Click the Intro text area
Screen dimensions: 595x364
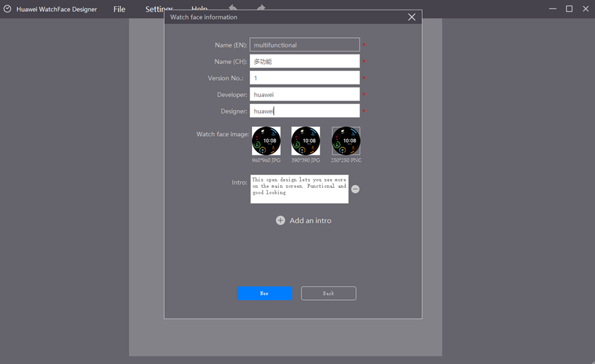(300, 189)
